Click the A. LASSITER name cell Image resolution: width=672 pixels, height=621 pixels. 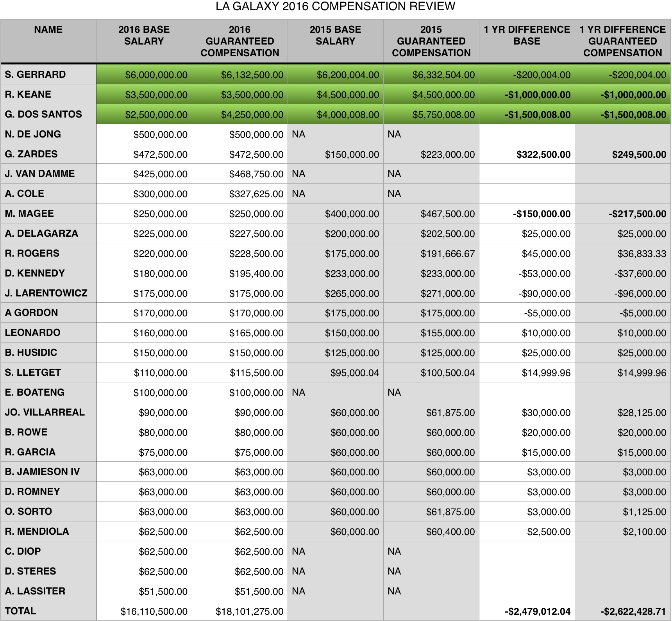[x=48, y=591]
